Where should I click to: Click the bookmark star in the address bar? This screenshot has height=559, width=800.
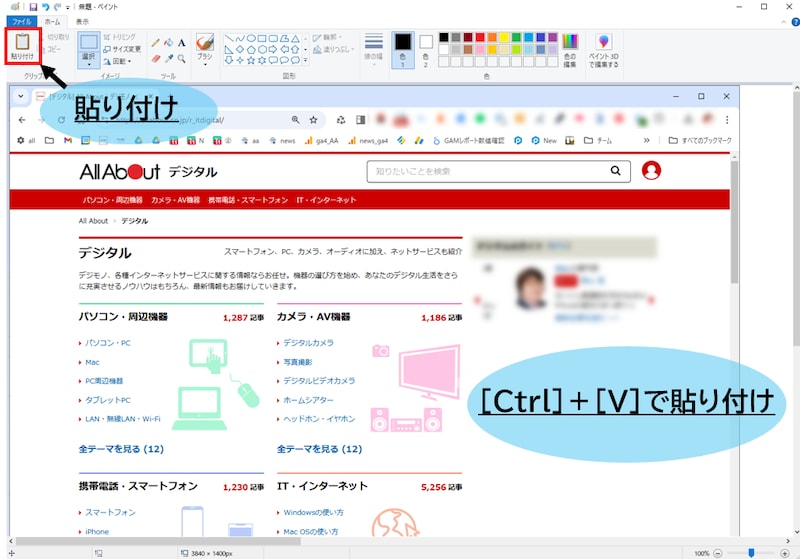313,120
